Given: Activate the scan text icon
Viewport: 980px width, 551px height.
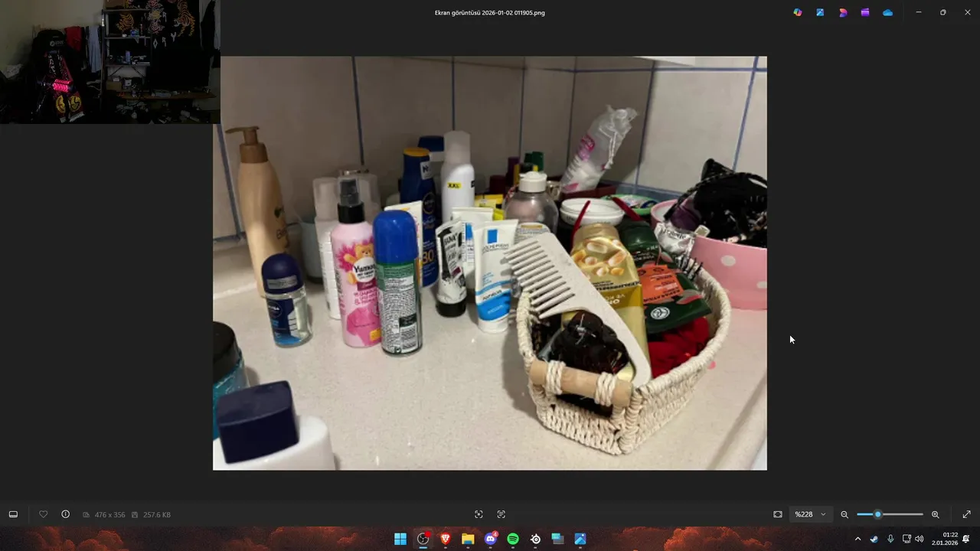Looking at the screenshot, I should click(x=501, y=514).
